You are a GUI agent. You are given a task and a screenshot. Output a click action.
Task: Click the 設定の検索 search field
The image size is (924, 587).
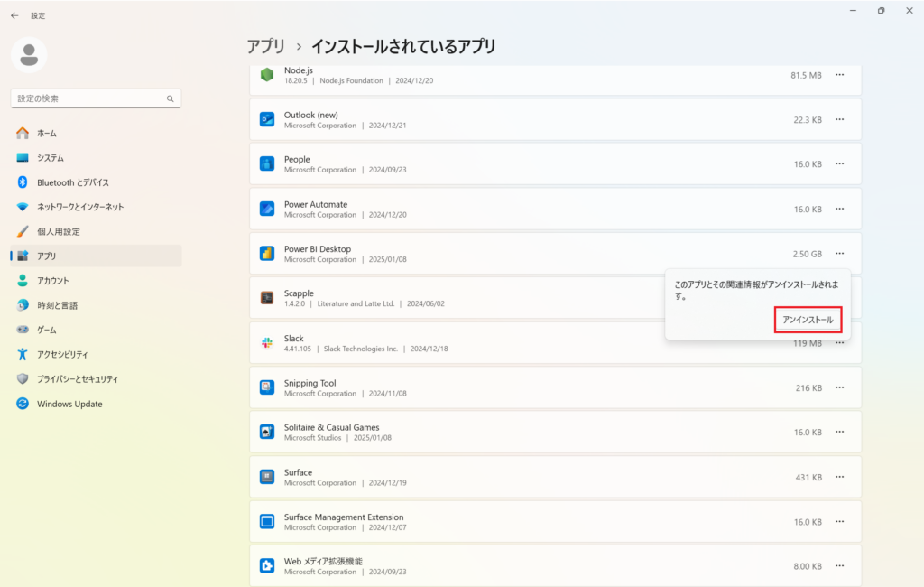[x=96, y=98]
